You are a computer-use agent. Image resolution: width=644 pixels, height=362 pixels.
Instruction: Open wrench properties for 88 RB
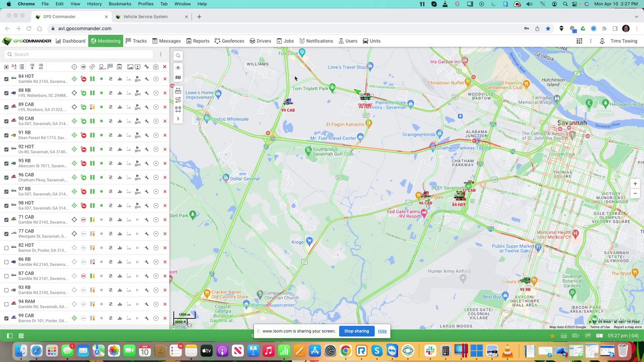click(x=147, y=93)
